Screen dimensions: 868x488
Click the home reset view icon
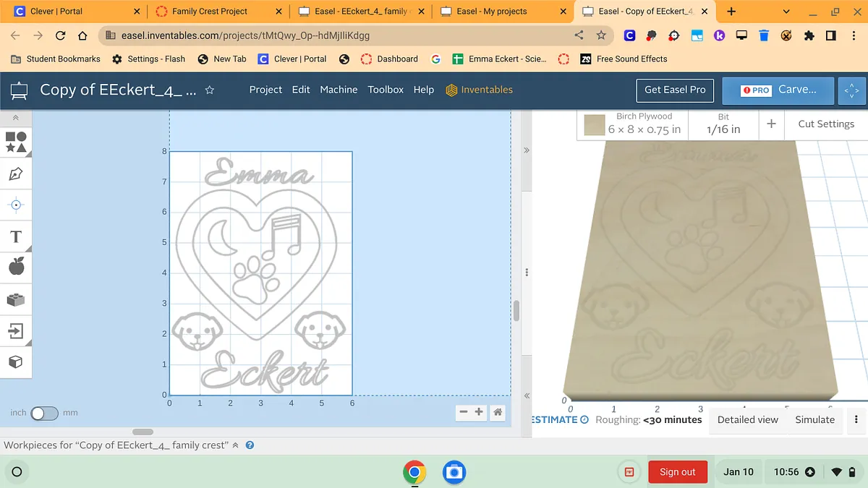pyautogui.click(x=498, y=412)
